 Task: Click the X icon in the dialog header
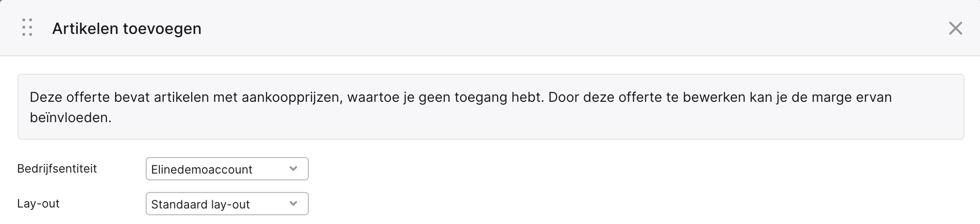tap(955, 29)
